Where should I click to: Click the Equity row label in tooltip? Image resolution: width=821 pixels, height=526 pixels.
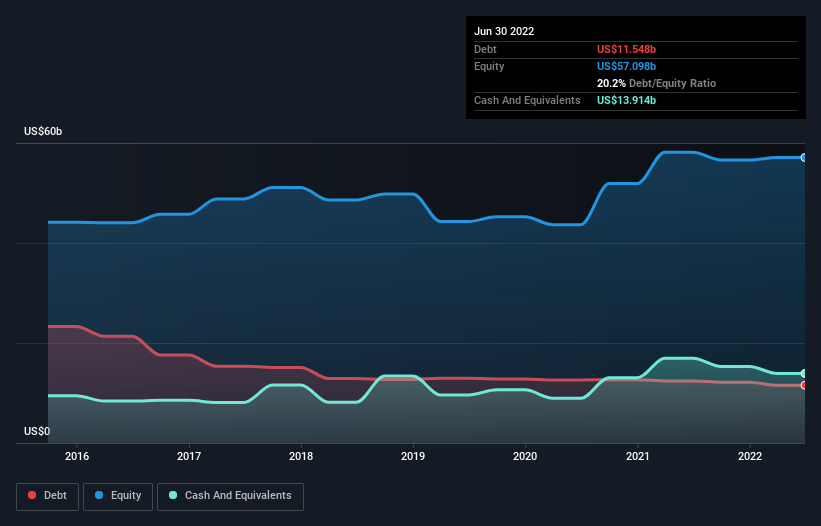pos(489,66)
